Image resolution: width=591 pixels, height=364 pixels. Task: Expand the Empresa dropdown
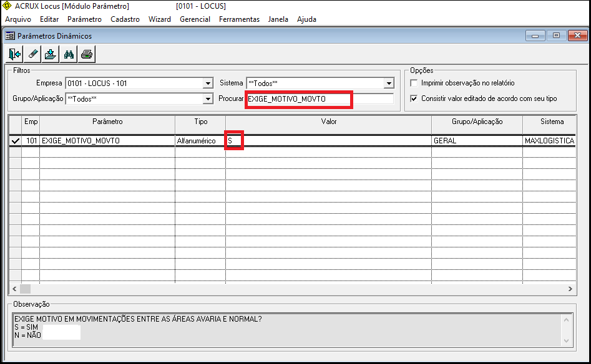pos(208,84)
